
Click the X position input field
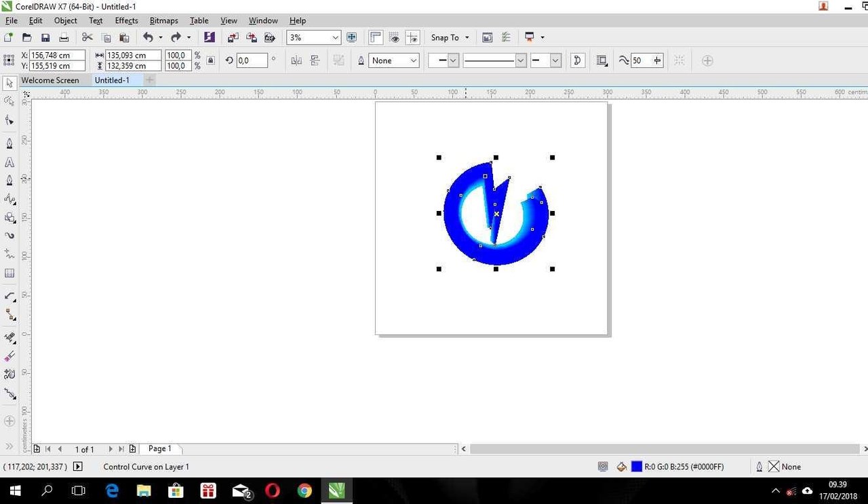58,55
